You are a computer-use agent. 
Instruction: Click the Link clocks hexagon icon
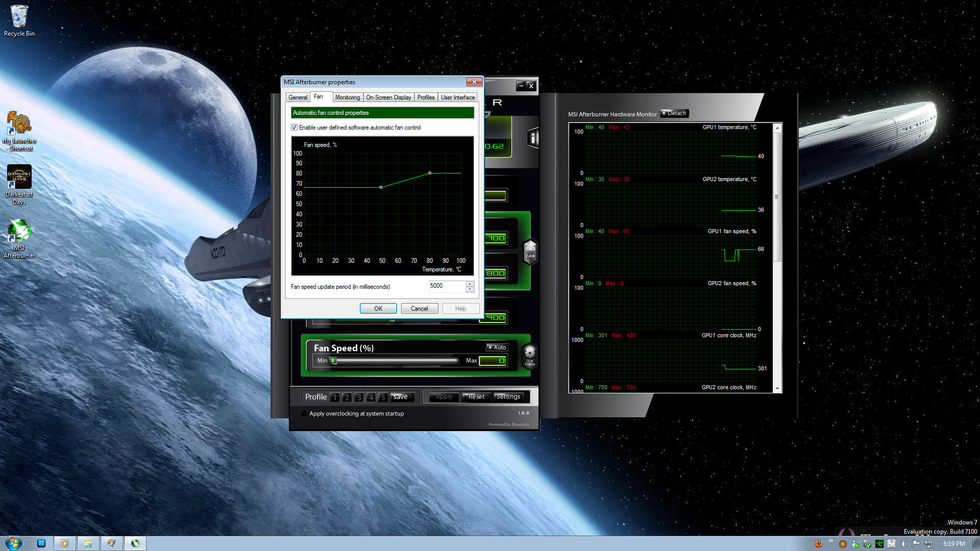pyautogui.click(x=530, y=252)
